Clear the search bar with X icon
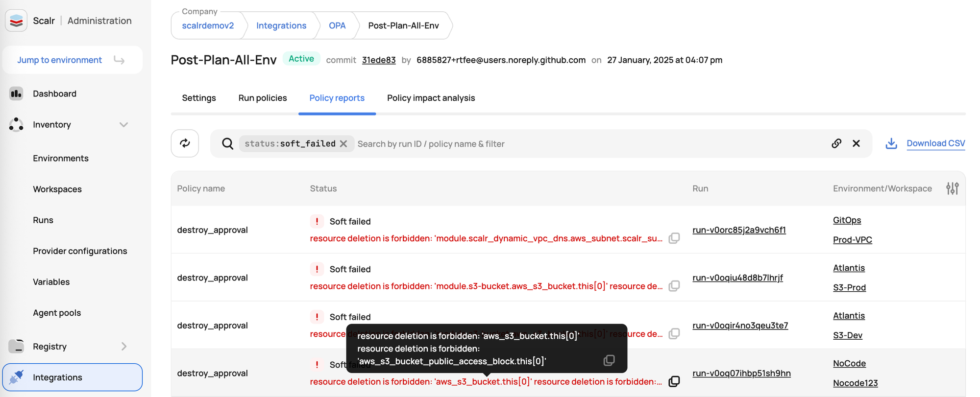 tap(856, 143)
